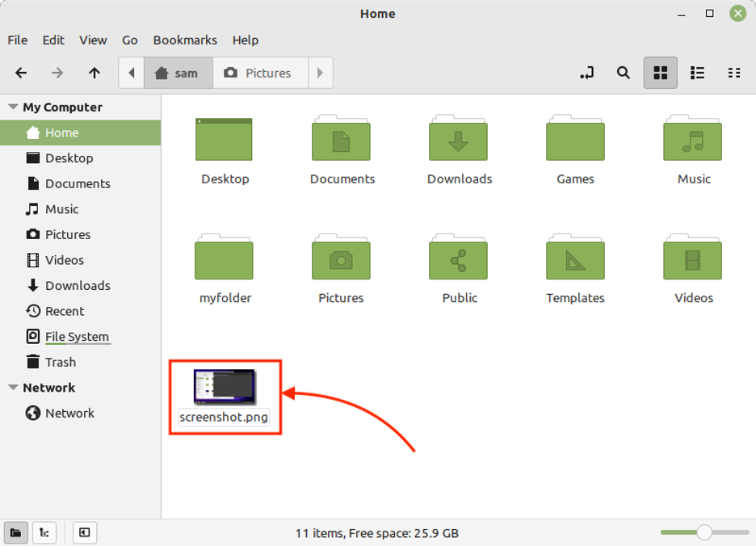
Task: Open the Bookmarks menu
Action: (x=185, y=40)
